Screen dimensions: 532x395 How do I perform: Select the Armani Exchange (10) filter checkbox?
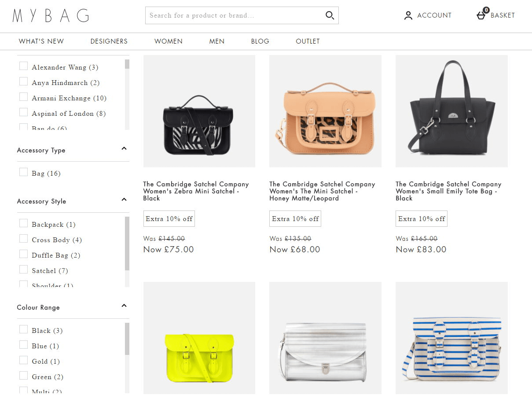[24, 97]
